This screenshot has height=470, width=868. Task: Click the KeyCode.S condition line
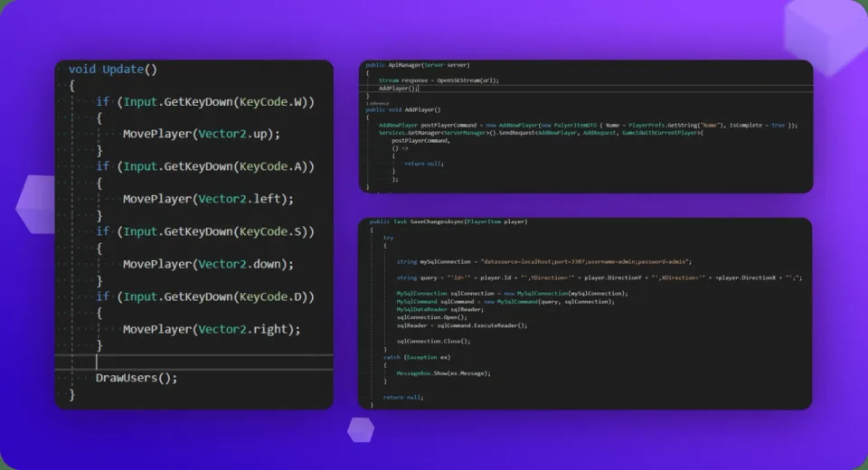[205, 231]
